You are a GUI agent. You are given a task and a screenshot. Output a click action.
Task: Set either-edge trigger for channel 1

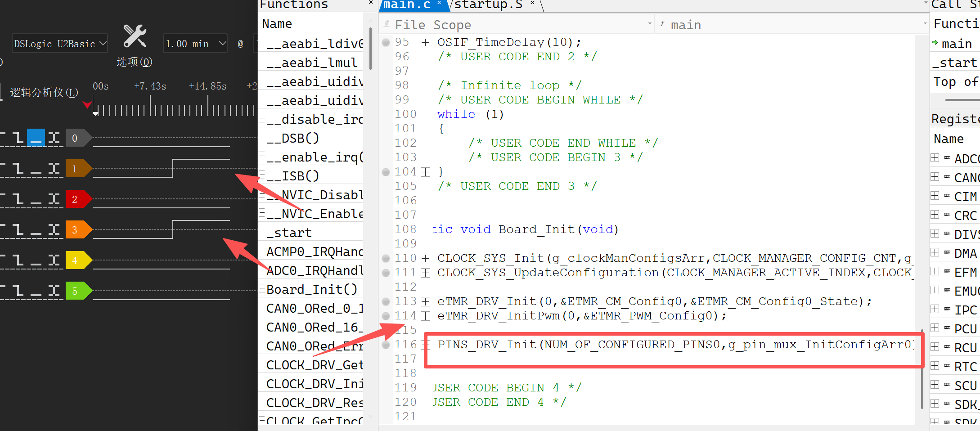[x=54, y=169]
